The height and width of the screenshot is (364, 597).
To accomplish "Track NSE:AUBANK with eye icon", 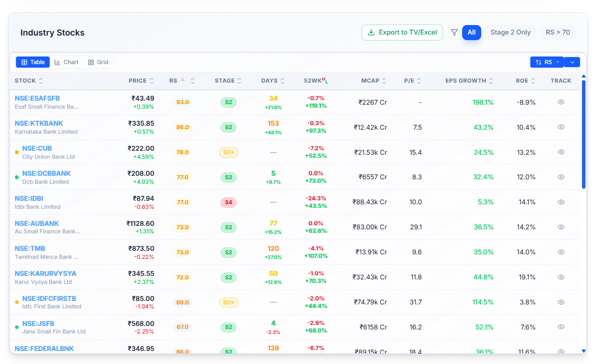I will click(561, 227).
